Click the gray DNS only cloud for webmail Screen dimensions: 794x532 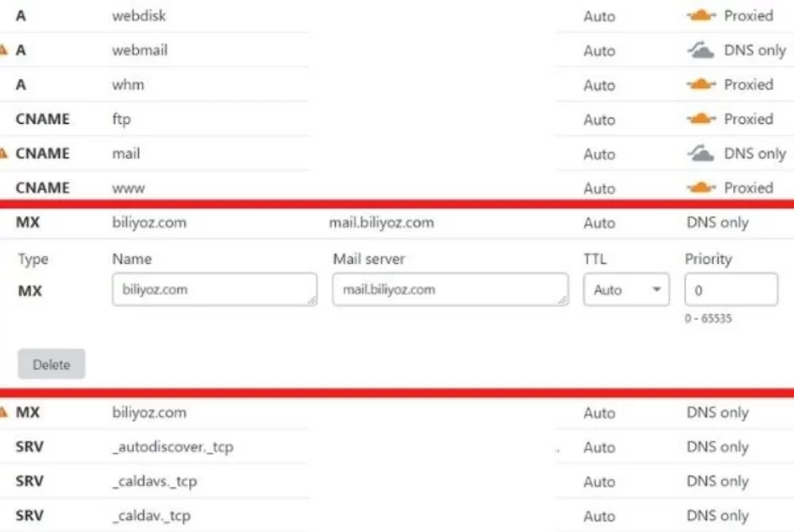[x=701, y=50]
